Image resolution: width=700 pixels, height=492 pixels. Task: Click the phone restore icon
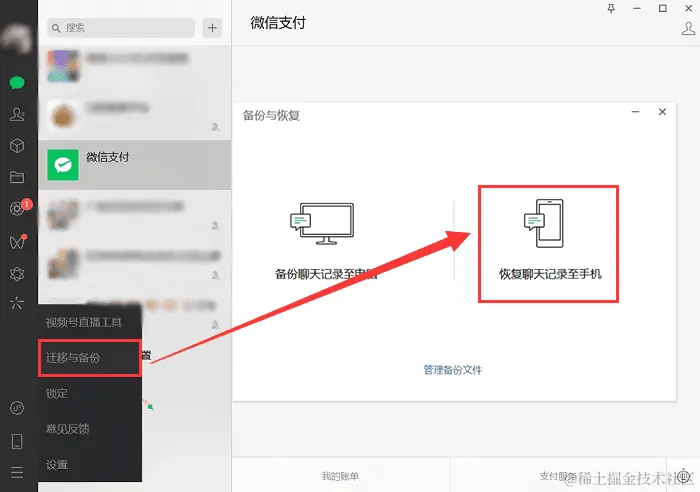(x=544, y=223)
